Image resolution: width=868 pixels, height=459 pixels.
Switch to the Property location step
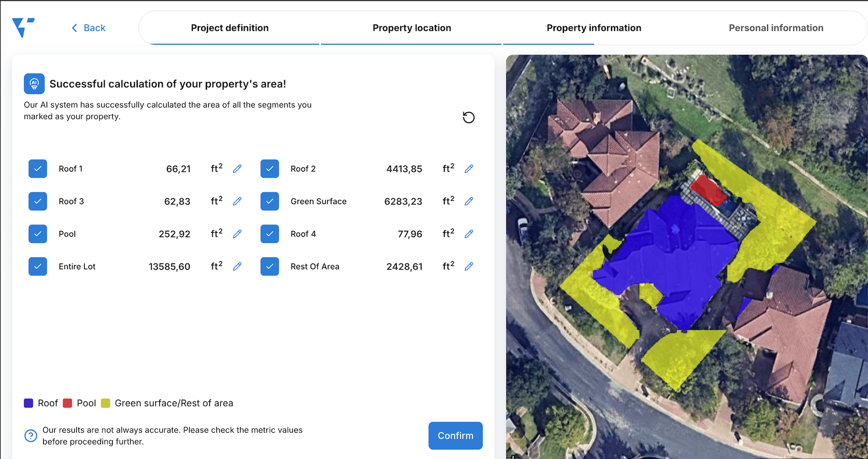coord(412,28)
